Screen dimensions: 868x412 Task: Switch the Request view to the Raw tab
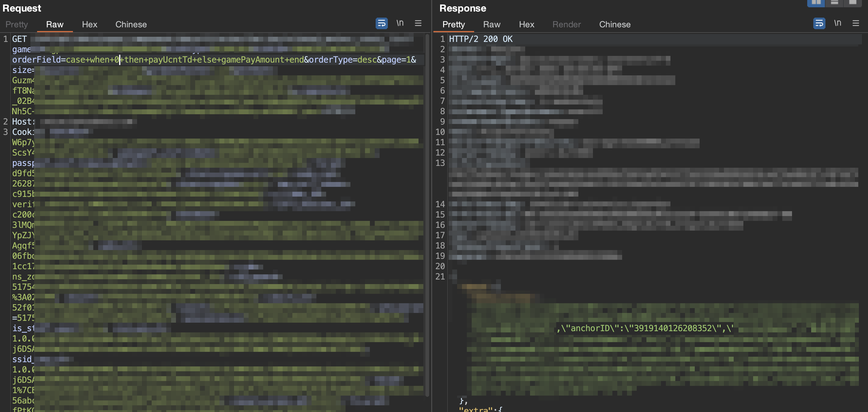[55, 24]
